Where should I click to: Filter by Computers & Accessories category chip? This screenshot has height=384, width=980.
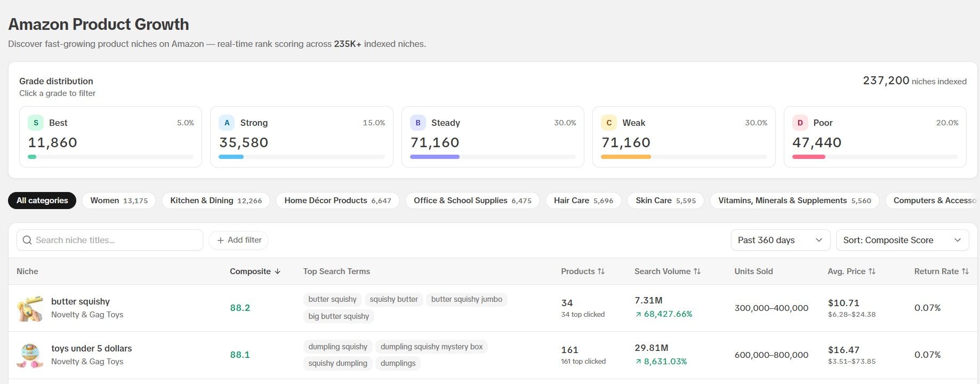(x=932, y=201)
